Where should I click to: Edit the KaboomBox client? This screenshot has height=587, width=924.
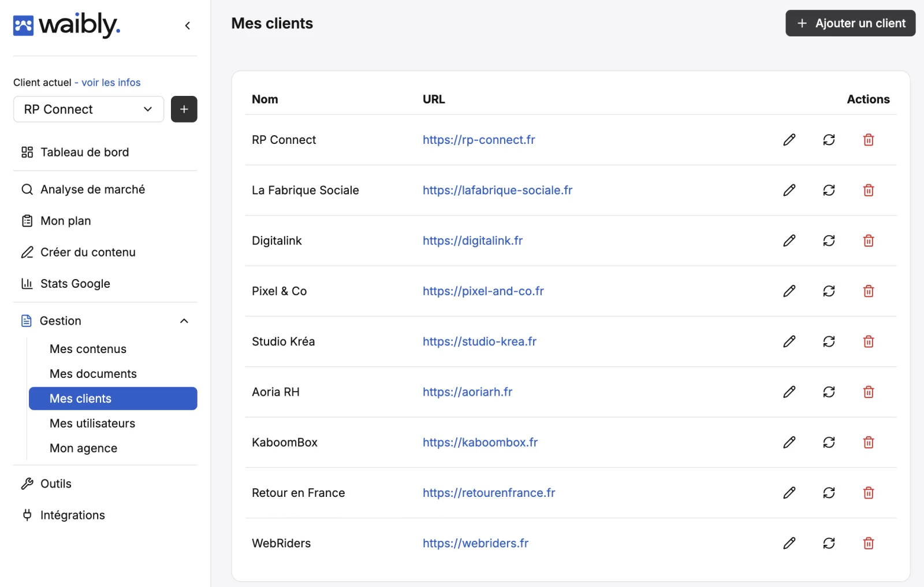point(789,443)
